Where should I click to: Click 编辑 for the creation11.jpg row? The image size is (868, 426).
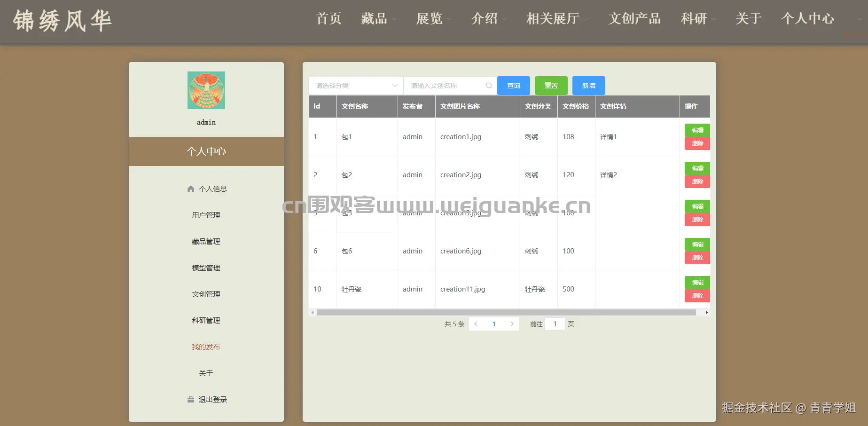(697, 283)
